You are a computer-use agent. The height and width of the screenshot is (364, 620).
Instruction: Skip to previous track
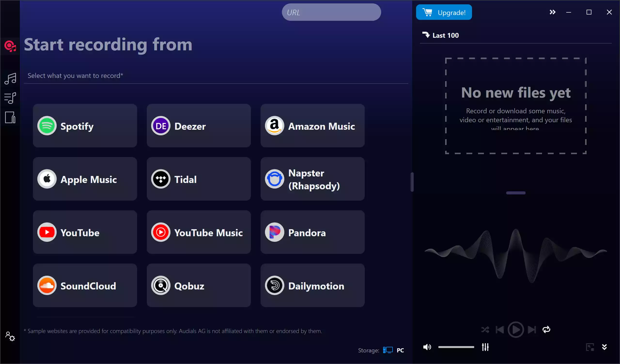pos(500,330)
